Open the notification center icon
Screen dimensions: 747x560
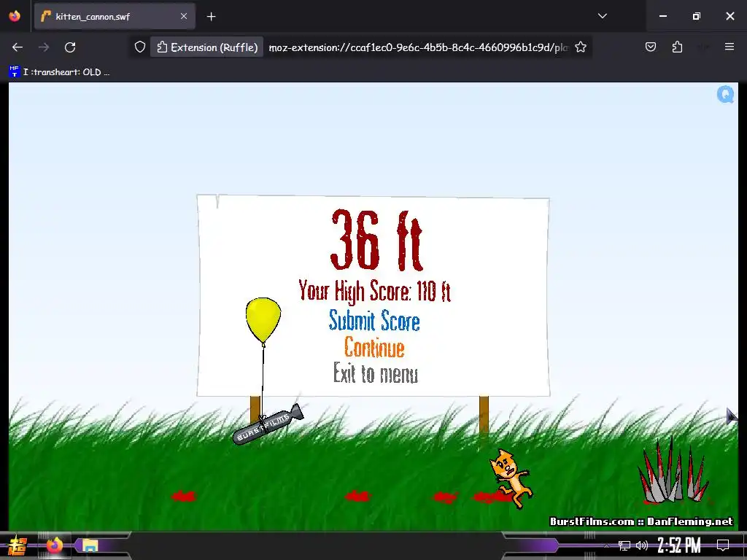723,545
